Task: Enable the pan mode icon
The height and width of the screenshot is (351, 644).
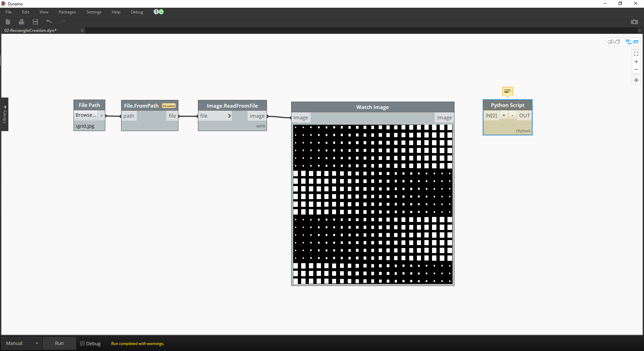Action: click(x=636, y=80)
